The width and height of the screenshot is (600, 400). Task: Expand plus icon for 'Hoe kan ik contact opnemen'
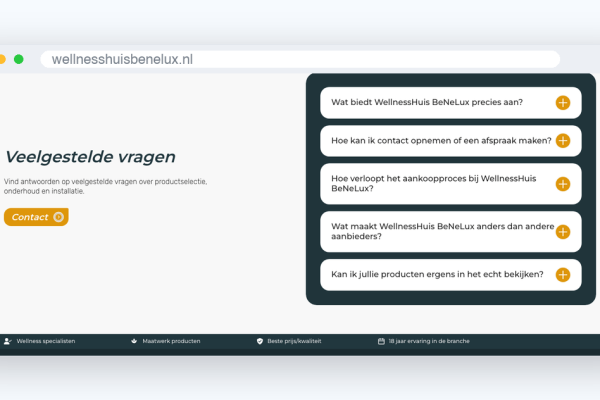click(562, 140)
